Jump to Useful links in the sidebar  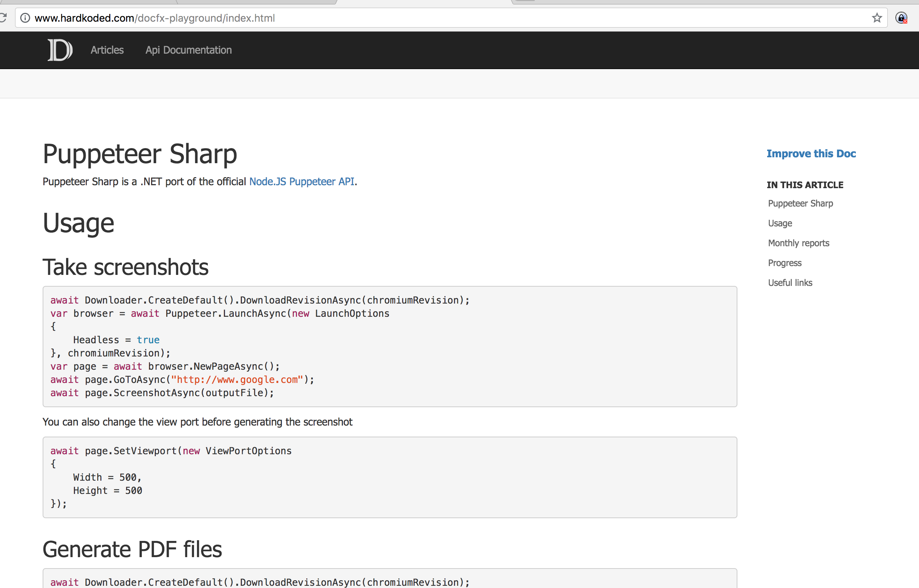coord(790,283)
